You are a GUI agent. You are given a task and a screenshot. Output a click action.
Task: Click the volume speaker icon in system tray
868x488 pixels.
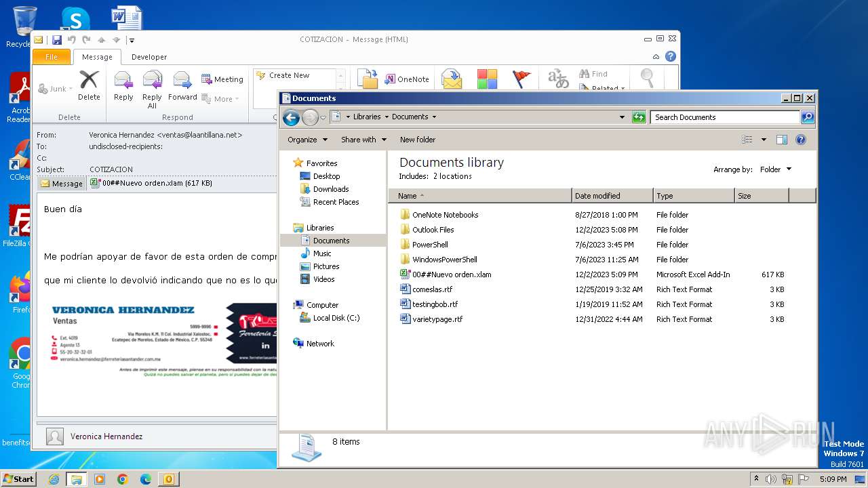pyautogui.click(x=770, y=479)
